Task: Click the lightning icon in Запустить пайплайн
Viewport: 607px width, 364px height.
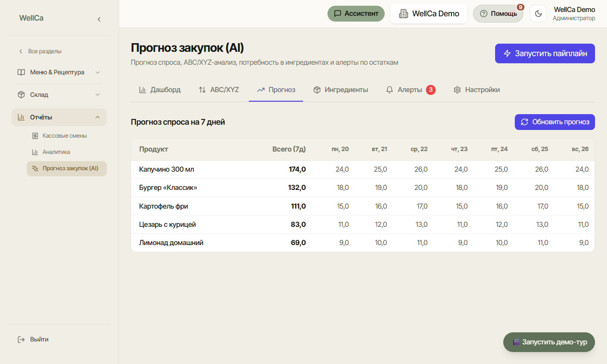Action: pos(507,54)
